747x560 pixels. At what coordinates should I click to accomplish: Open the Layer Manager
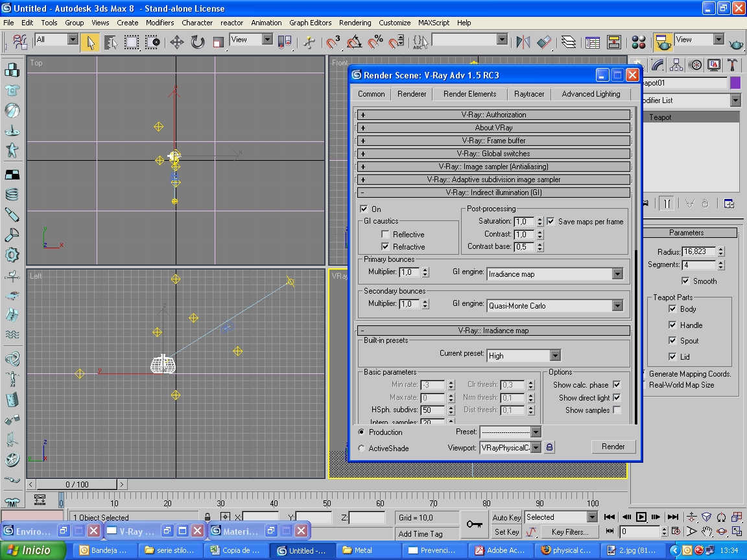click(x=568, y=42)
